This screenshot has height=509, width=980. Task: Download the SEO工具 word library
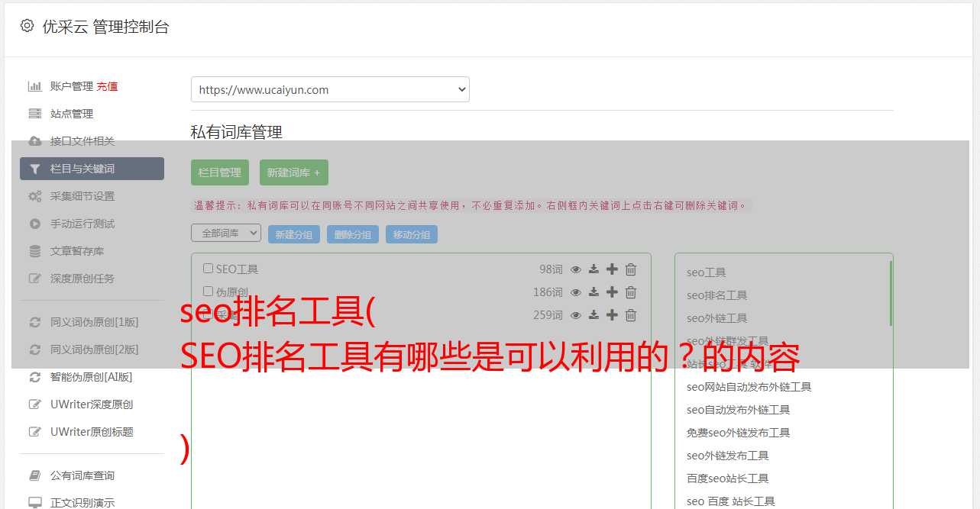tap(593, 269)
